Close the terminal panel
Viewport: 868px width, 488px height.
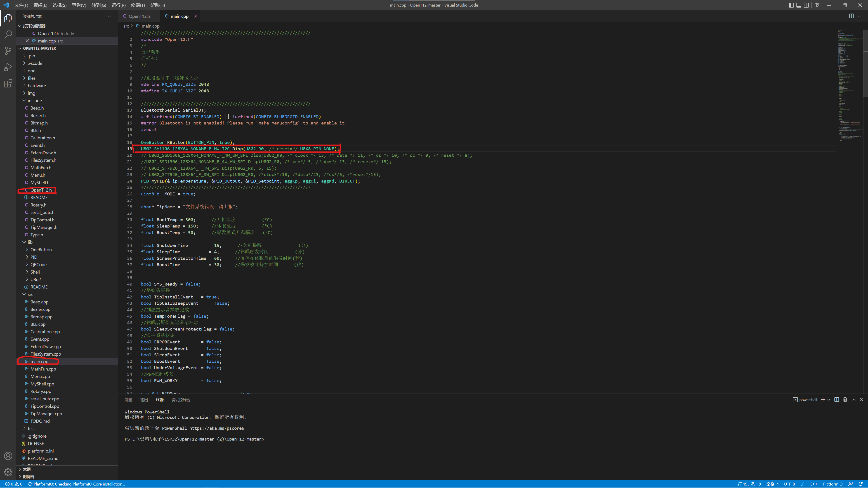coord(862,399)
